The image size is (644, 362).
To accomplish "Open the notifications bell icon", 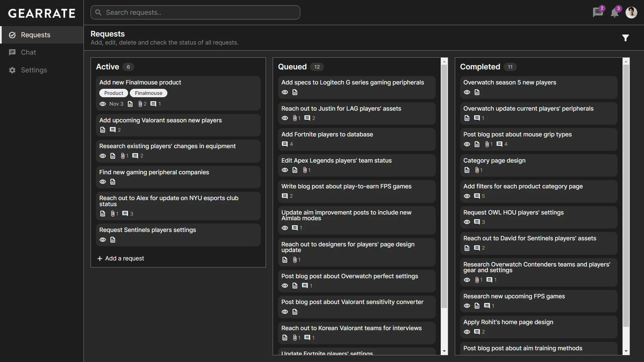I will (x=614, y=13).
